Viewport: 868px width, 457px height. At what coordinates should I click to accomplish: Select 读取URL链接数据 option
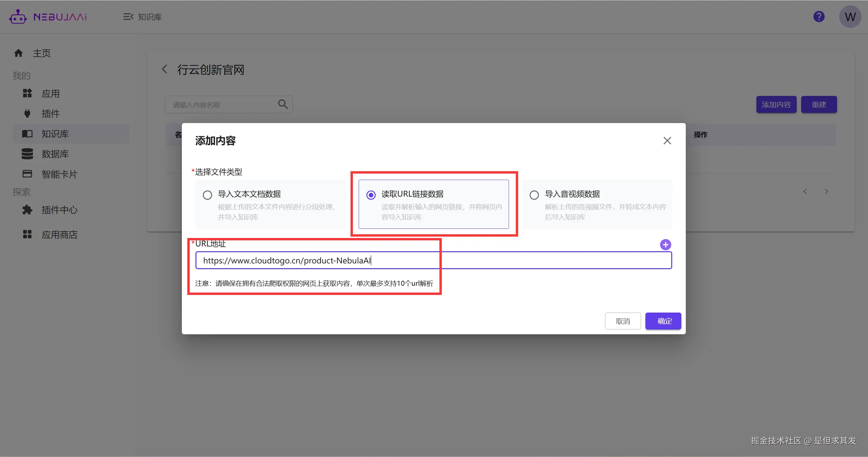[371, 195]
